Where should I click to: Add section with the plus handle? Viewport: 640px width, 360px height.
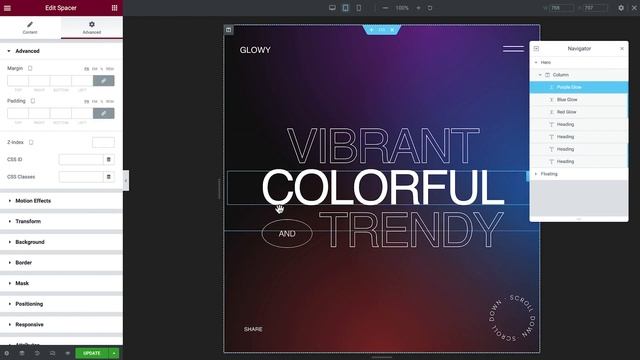pos(371,30)
